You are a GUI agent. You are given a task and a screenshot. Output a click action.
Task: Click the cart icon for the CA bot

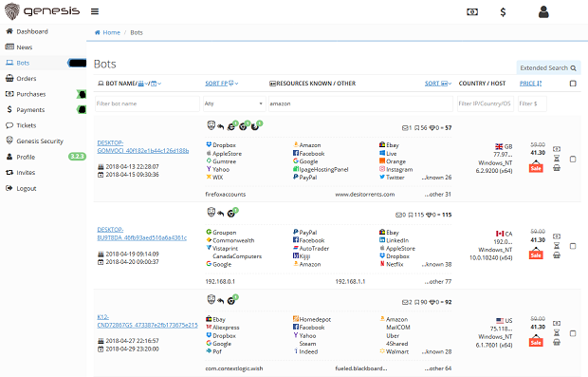(557, 254)
